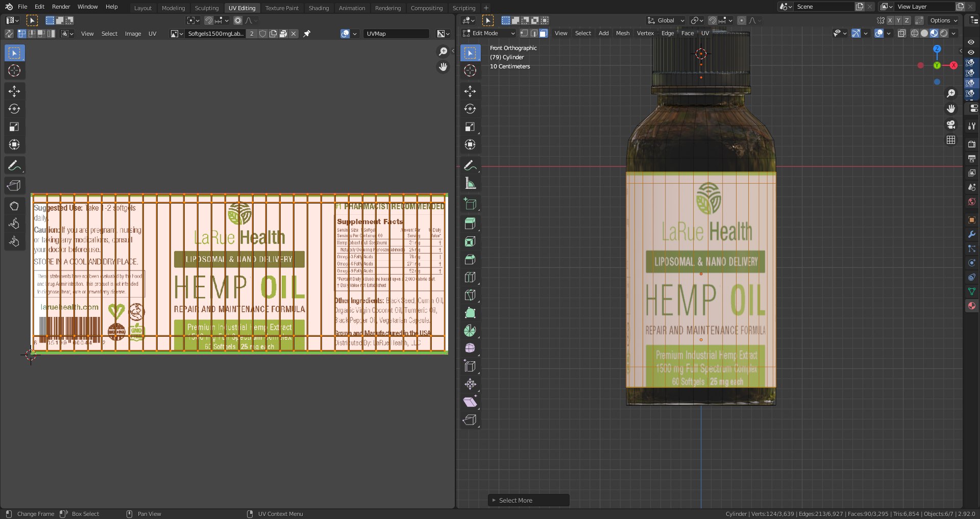The width and height of the screenshot is (980, 519).
Task: Toggle X-ray display in 3D viewport
Action: (x=902, y=33)
